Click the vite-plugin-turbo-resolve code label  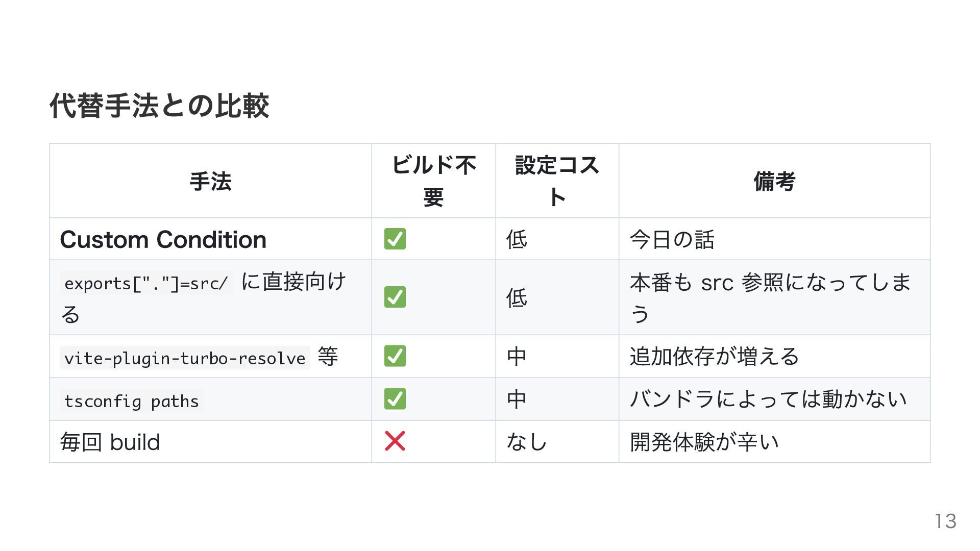(185, 358)
